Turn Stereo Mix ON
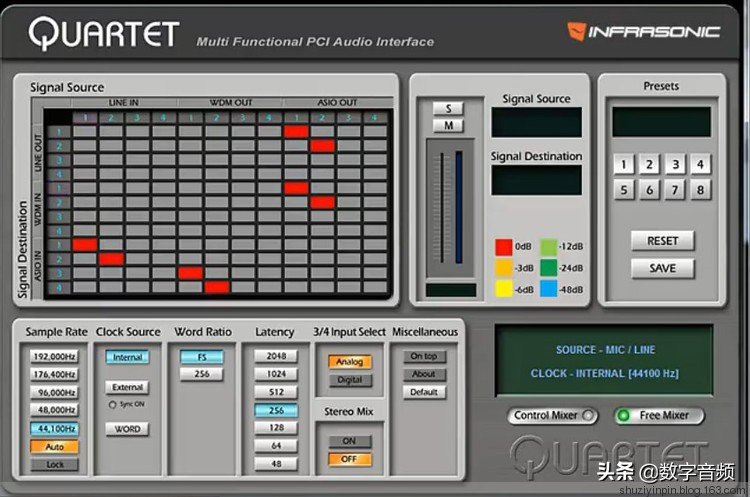Screen dimensions: 750x497 [349, 441]
